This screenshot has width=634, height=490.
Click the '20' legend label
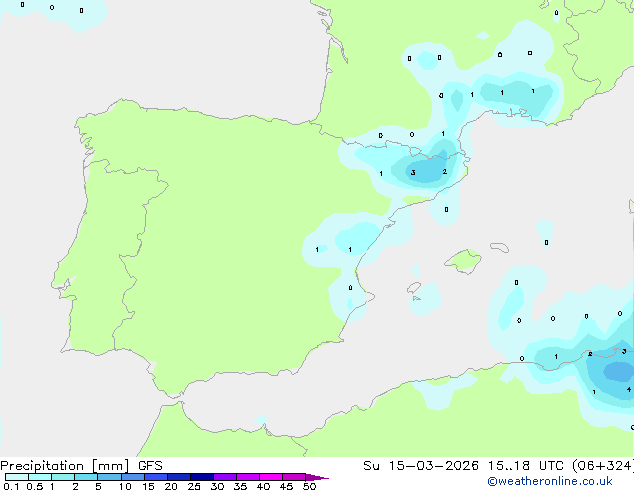pos(171,486)
